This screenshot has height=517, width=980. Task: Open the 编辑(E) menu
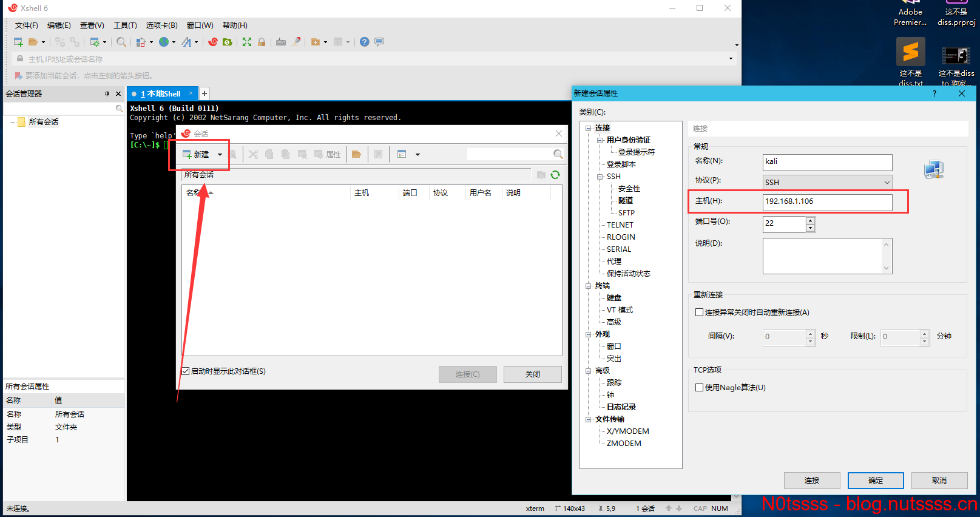point(59,25)
